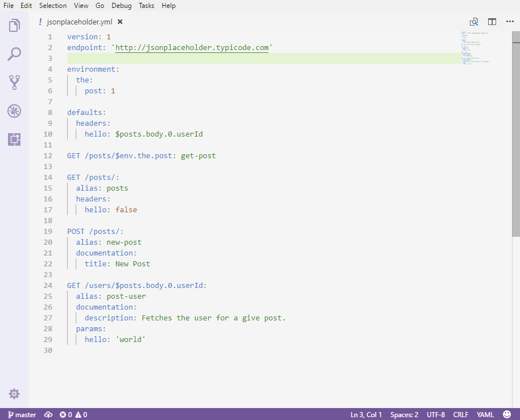Change the YAML language mode
This screenshot has width=520, height=420.
click(485, 414)
